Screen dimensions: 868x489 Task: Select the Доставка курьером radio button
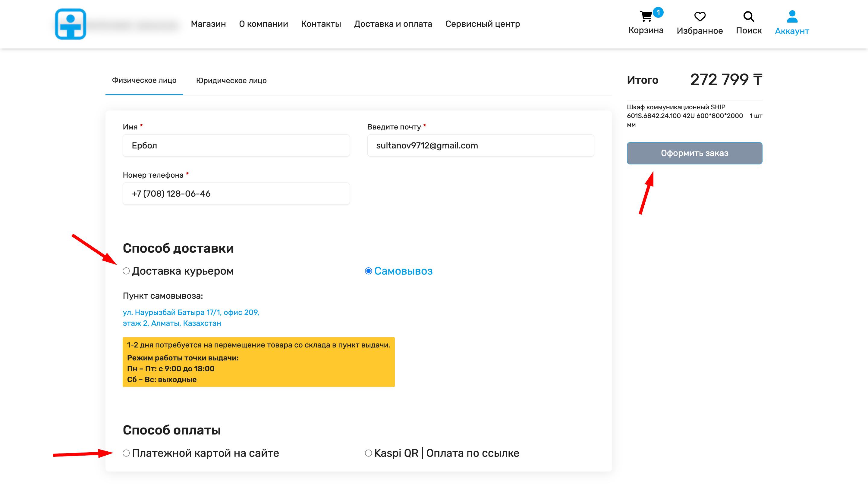tap(126, 271)
